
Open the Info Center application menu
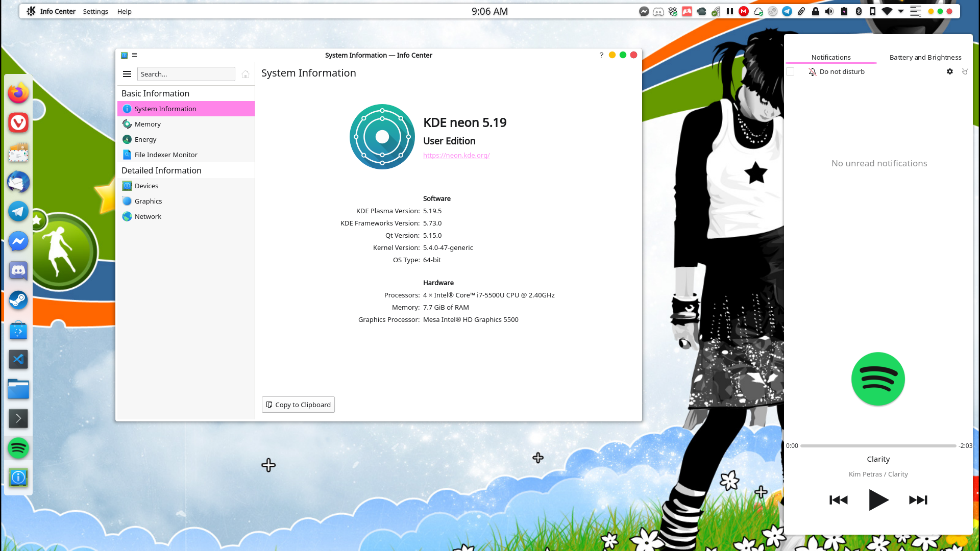57,11
